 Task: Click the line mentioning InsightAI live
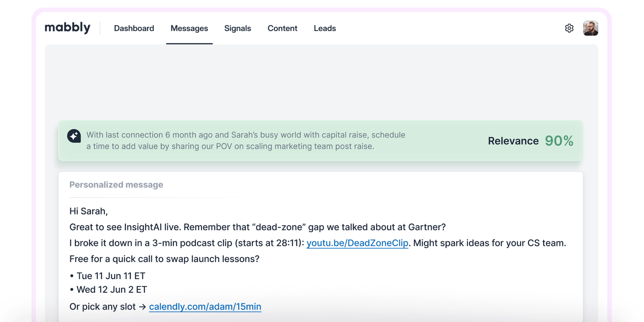(x=257, y=227)
